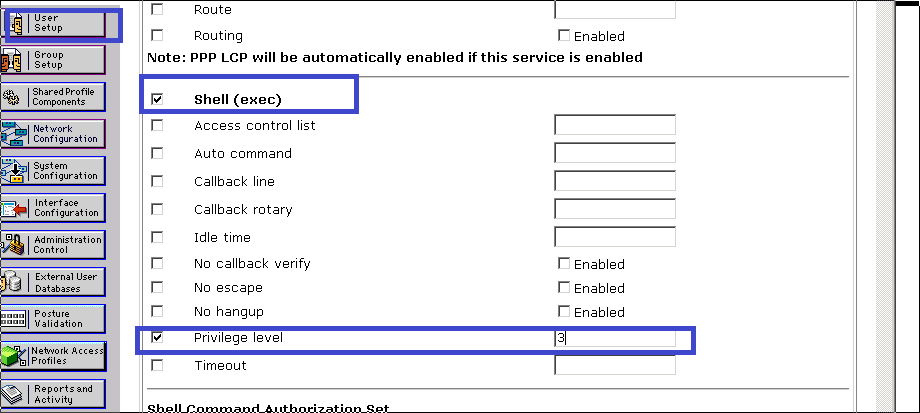Open External User Databases icon
This screenshot has height=413, width=920.
53,282
